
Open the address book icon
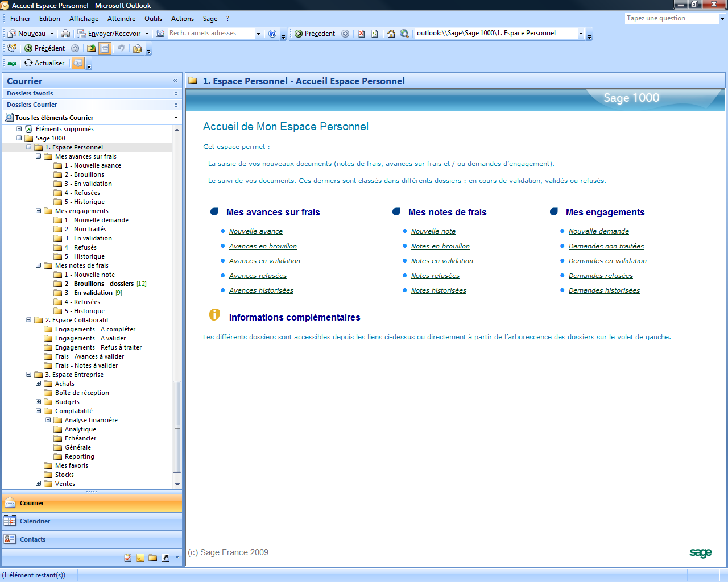tap(160, 34)
